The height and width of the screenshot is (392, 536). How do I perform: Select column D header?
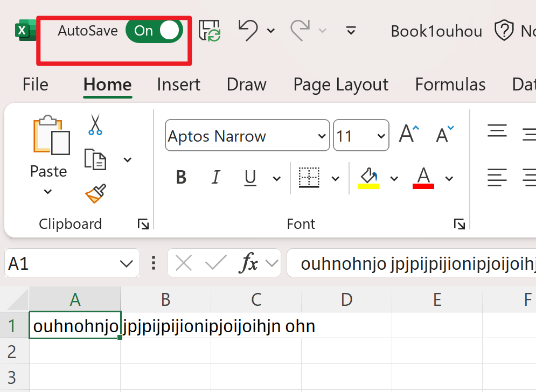pos(346,299)
